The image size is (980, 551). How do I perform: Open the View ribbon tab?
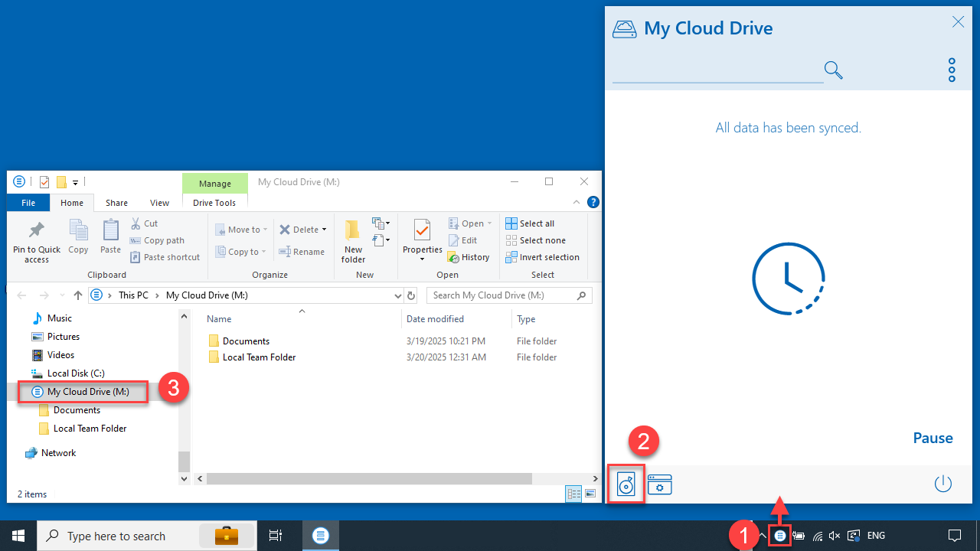pos(159,203)
